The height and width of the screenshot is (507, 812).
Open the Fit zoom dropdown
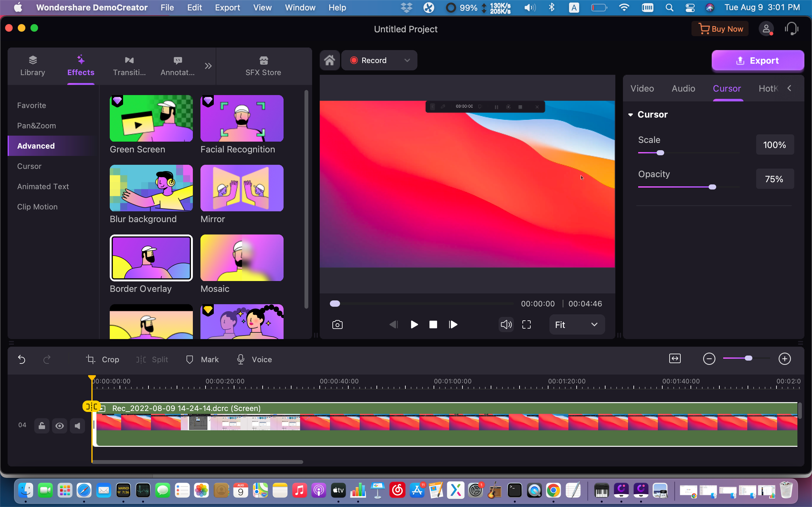pos(577,324)
